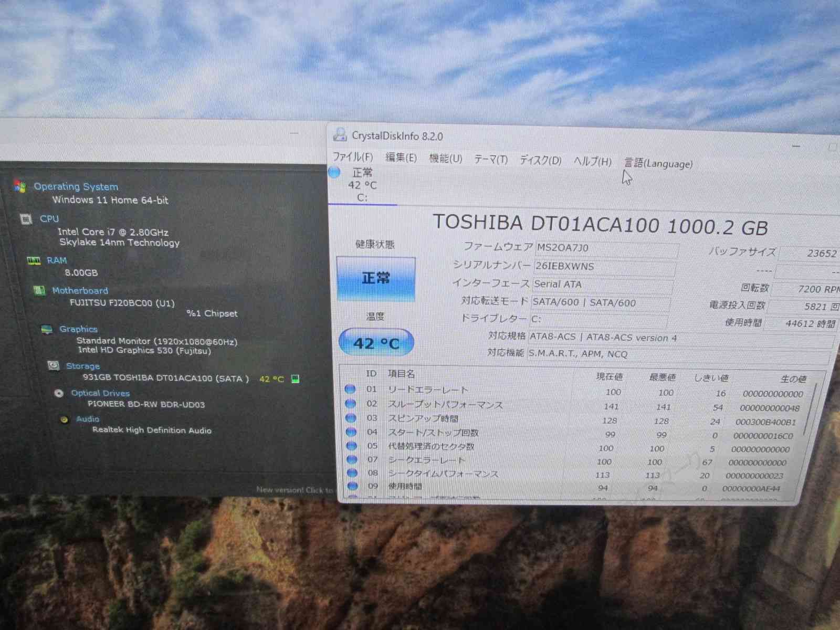
Task: Open the Graphics section in Speccy
Action: coord(78,329)
